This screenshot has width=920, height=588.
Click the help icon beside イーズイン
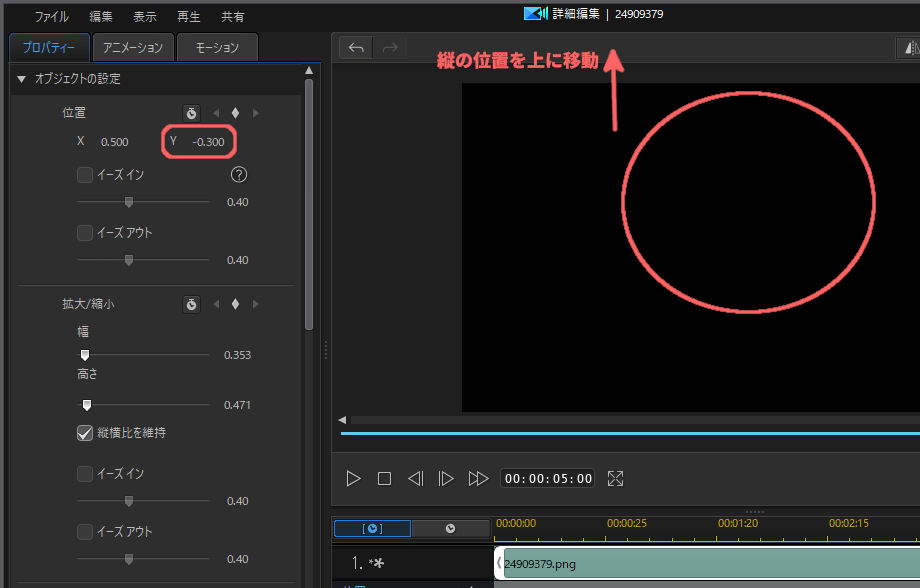pos(238,175)
